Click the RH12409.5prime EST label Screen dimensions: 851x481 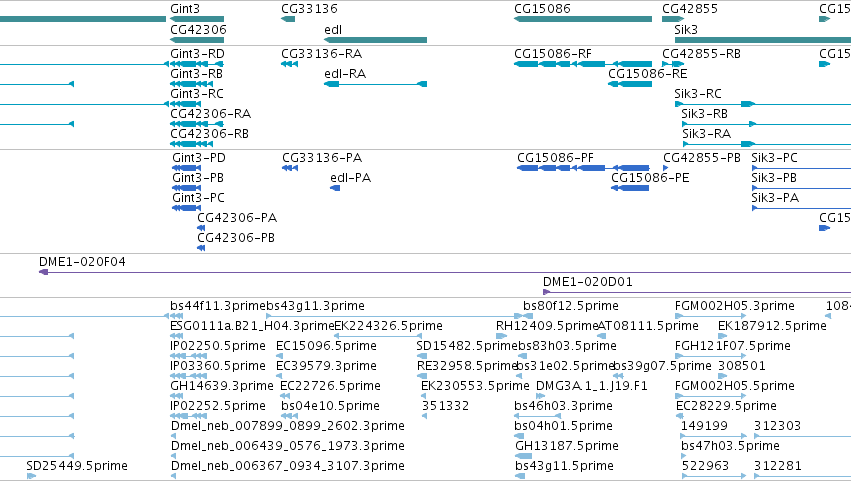pyautogui.click(x=547, y=326)
